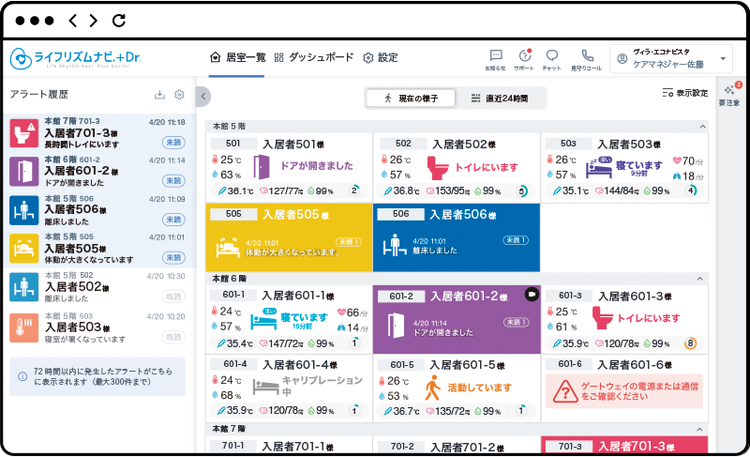
Task: Click the 表示設定 button
Action: coord(685,93)
